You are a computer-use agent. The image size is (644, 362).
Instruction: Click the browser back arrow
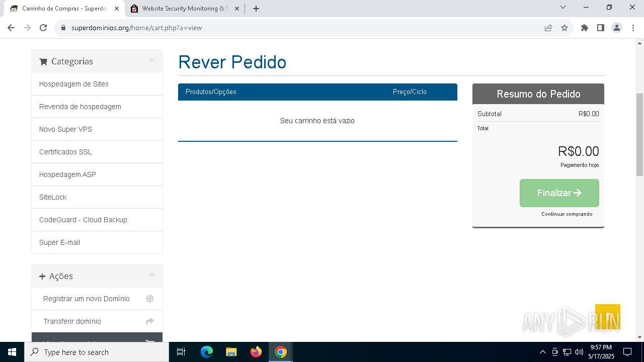click(x=11, y=28)
